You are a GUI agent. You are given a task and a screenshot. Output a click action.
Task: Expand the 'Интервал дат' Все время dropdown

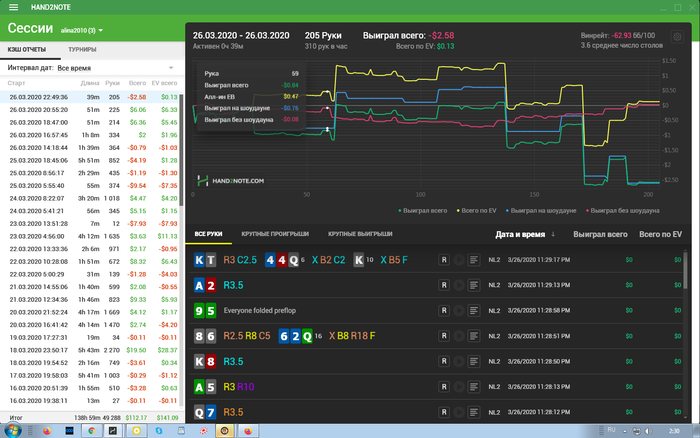[116, 68]
